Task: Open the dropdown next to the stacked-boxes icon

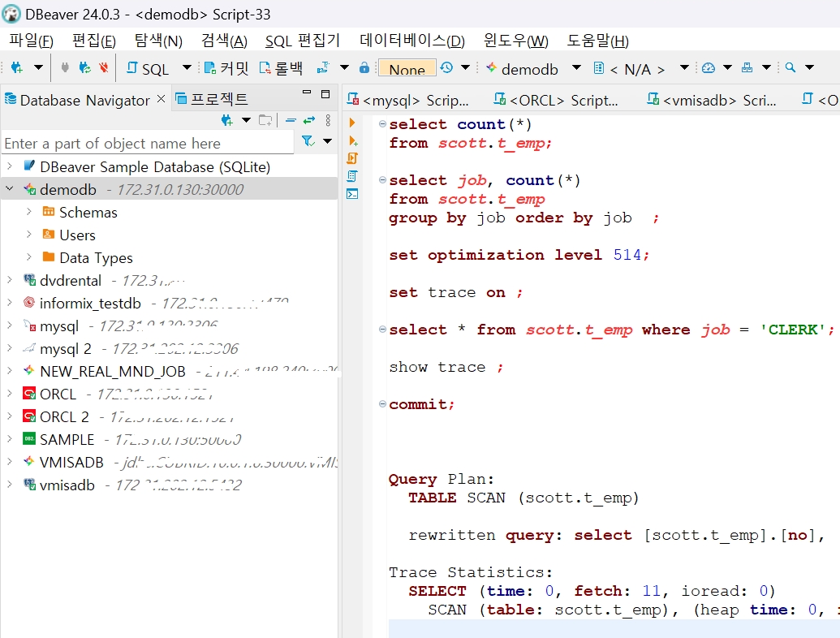Action: click(x=766, y=67)
